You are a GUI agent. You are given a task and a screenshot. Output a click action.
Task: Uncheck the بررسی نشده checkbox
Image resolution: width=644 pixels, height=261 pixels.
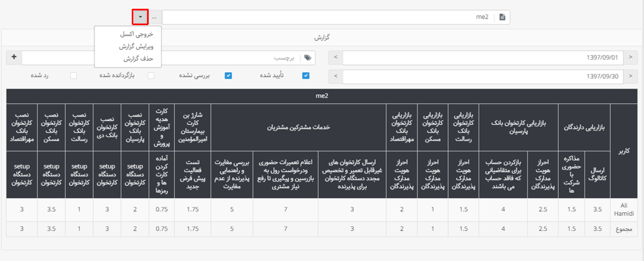click(x=229, y=76)
